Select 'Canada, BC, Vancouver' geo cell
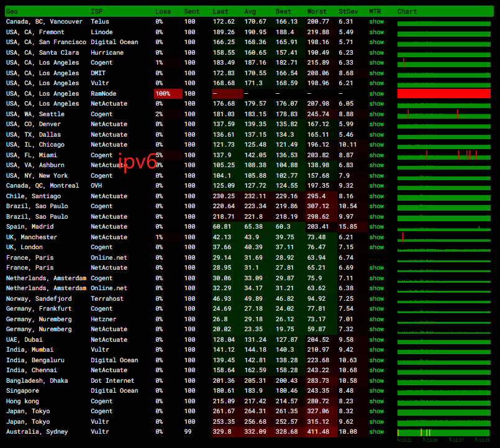The height and width of the screenshot is (448, 500). click(x=44, y=22)
